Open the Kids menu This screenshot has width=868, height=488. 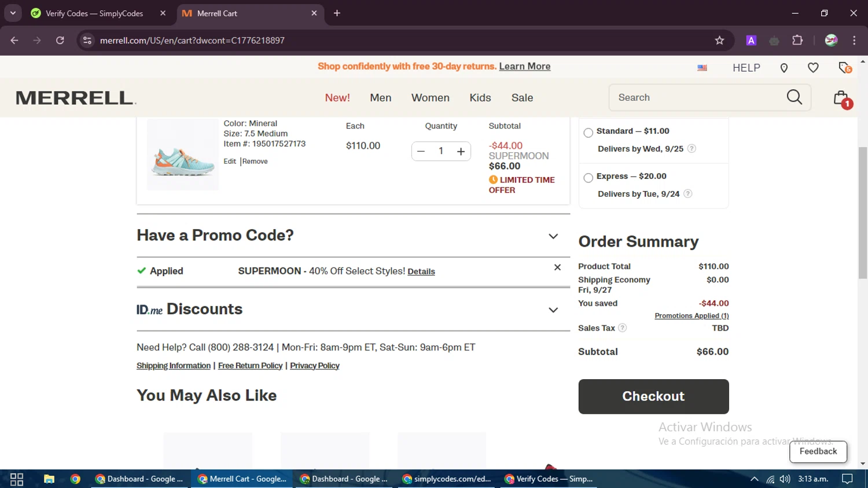pyautogui.click(x=480, y=98)
